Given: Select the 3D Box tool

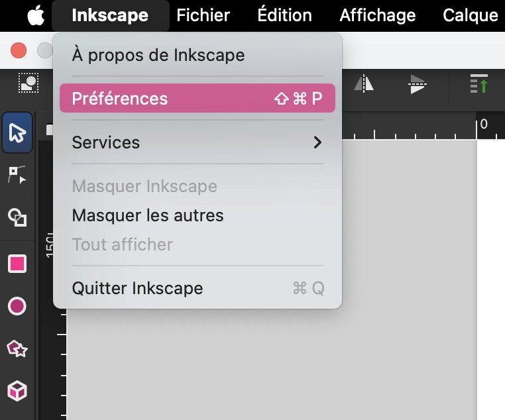Looking at the screenshot, I should point(17,391).
